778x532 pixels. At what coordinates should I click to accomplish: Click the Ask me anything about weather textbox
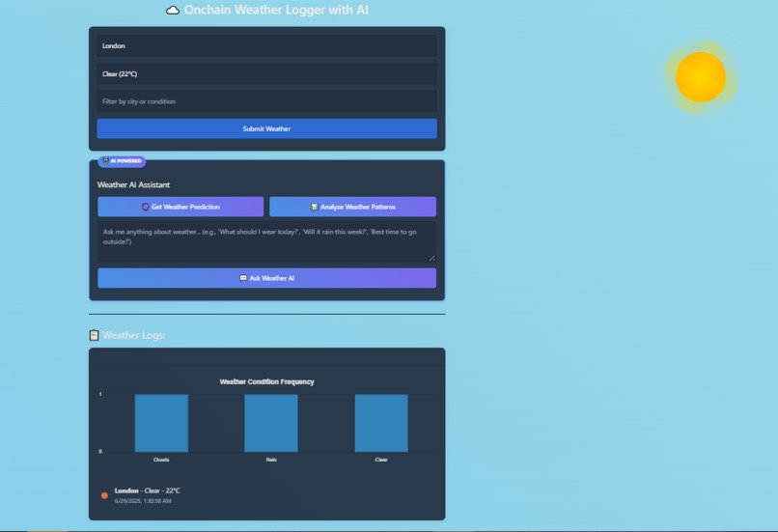pos(267,241)
